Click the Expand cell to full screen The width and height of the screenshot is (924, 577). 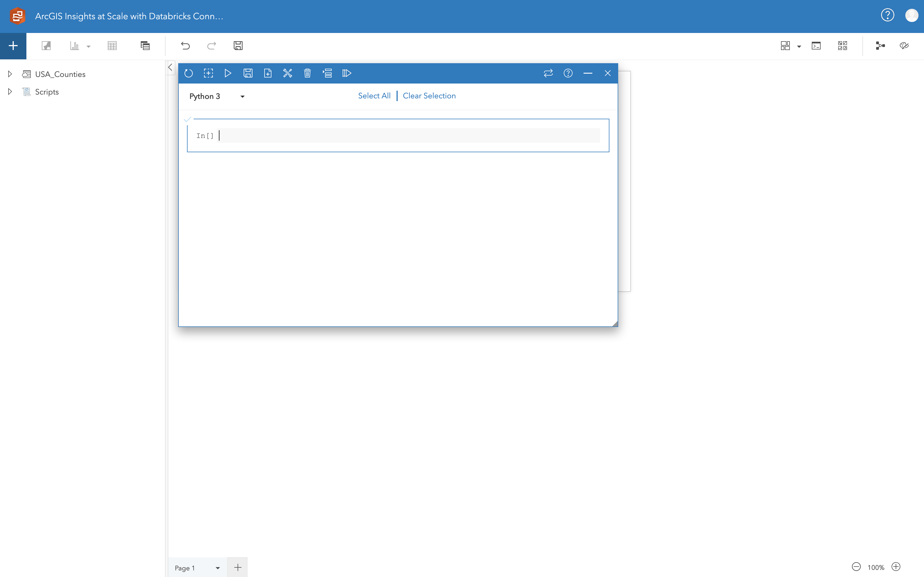pyautogui.click(x=208, y=73)
